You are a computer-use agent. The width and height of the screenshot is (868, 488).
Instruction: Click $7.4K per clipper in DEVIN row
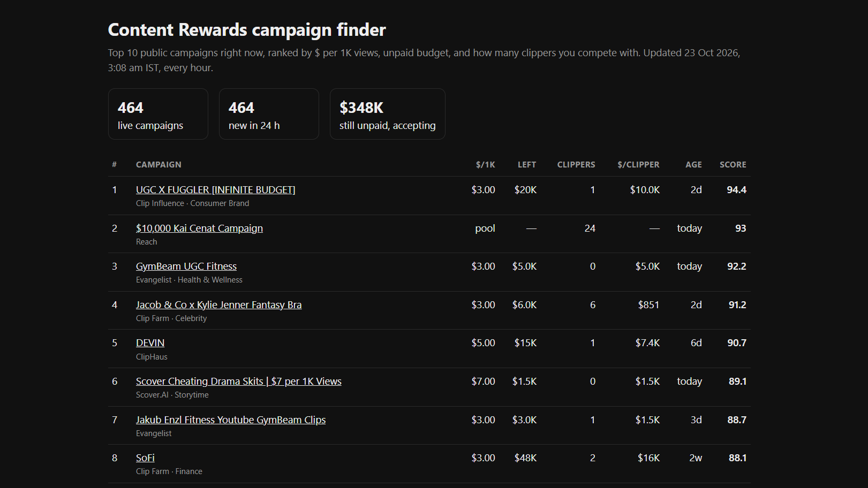click(x=647, y=343)
